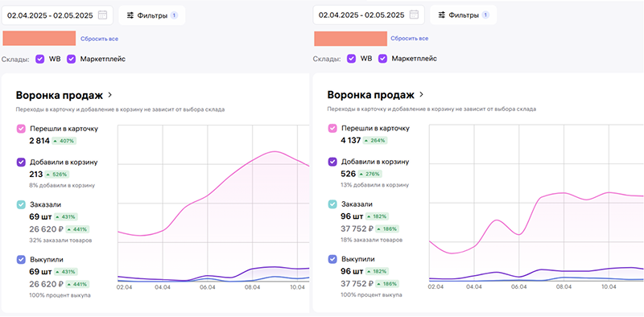Toggle Перешли в карточку series, left panel
The width and height of the screenshot is (644, 317).
coord(21,129)
